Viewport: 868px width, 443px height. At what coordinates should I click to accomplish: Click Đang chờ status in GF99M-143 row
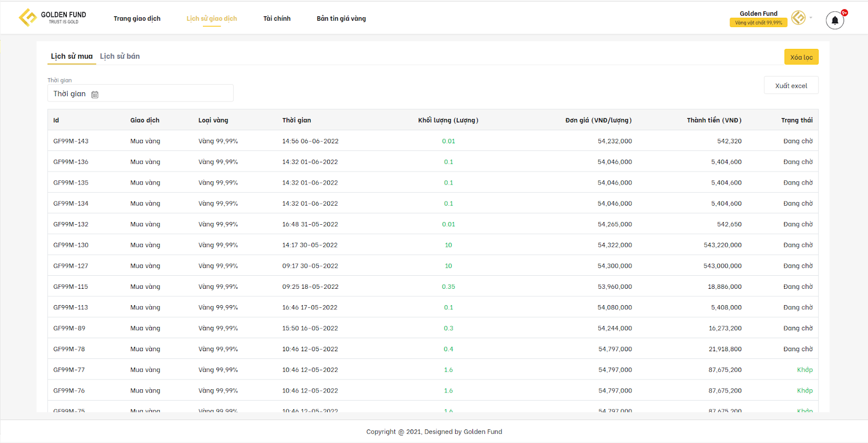click(x=798, y=141)
